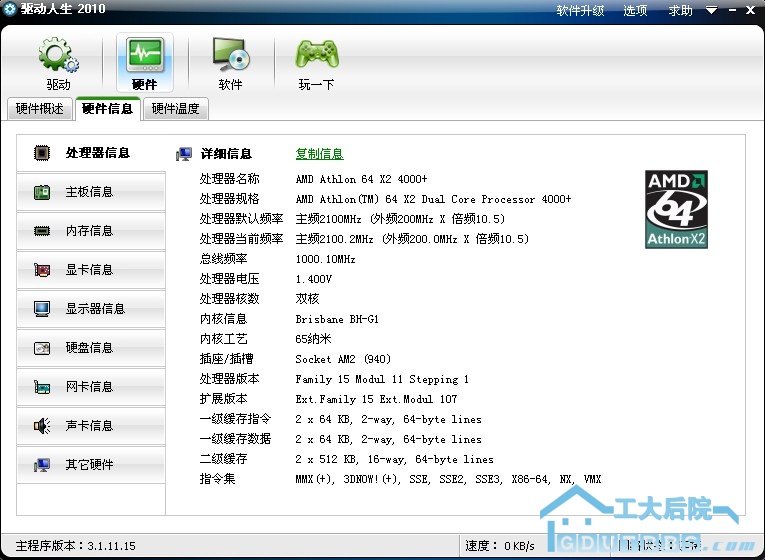Open the 选项 options menu

tap(635, 10)
